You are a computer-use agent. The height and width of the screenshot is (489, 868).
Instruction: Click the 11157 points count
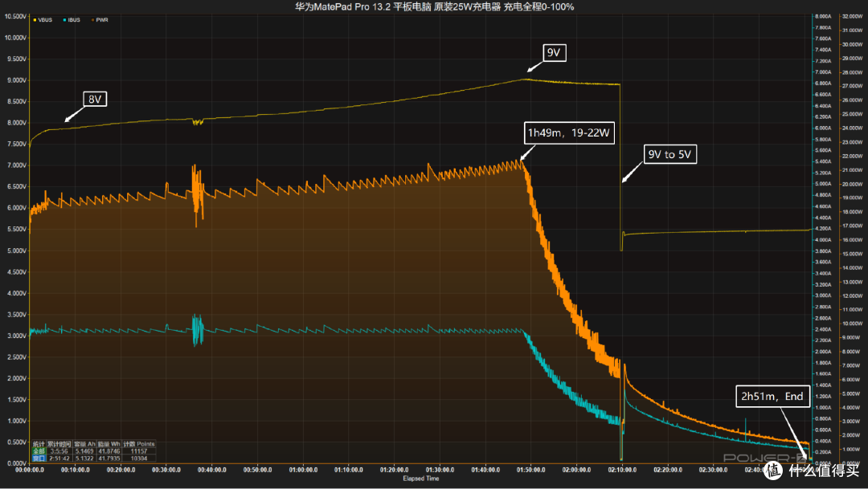click(x=139, y=451)
